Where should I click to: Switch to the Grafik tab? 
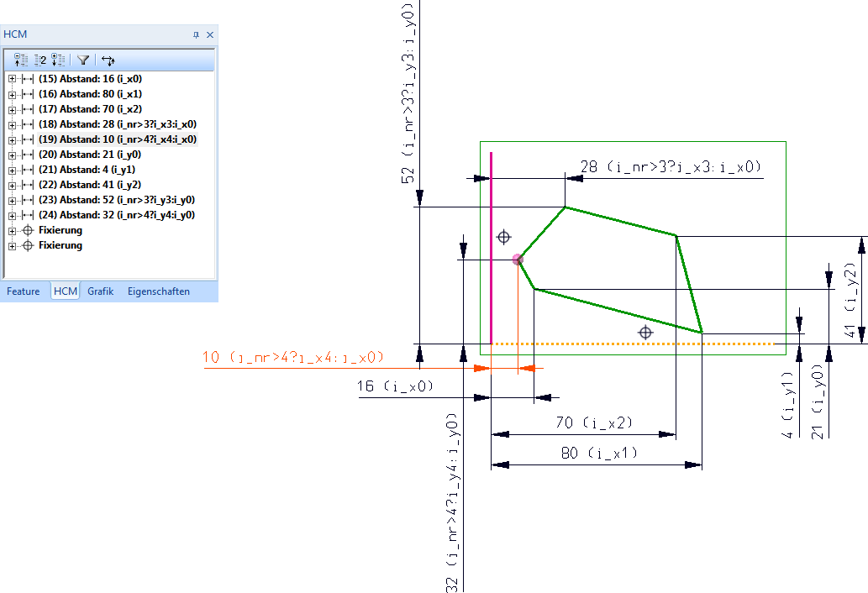pos(100,291)
